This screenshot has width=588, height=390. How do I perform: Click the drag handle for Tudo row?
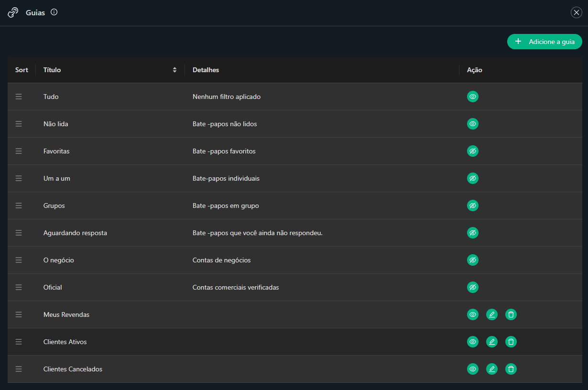[x=19, y=97]
